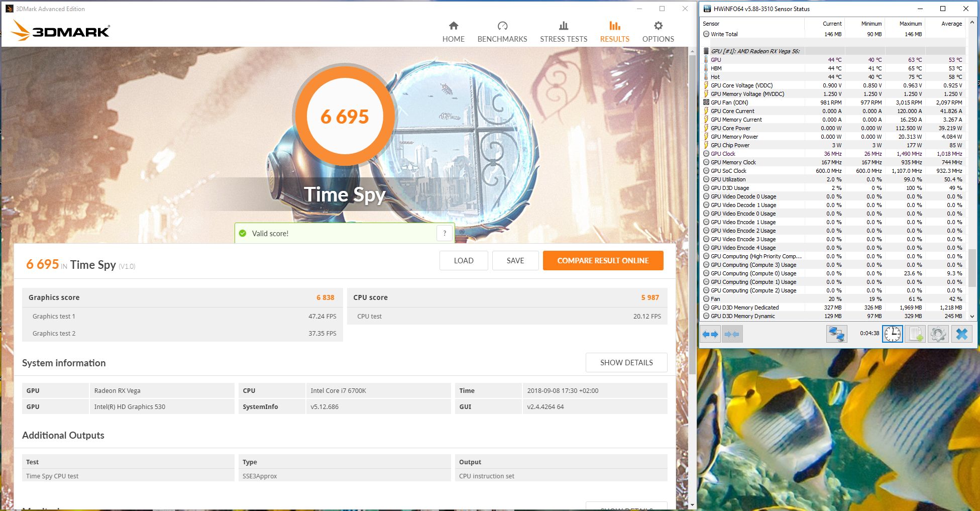The image size is (980, 511).
Task: Click the Minimum column header in HWiNFO
Action: tap(865, 24)
